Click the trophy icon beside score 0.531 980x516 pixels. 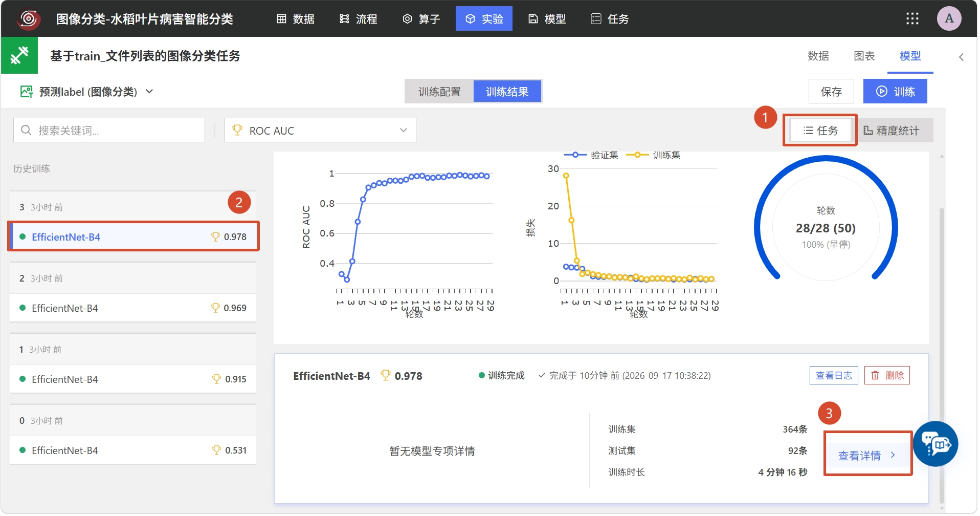pyautogui.click(x=216, y=450)
